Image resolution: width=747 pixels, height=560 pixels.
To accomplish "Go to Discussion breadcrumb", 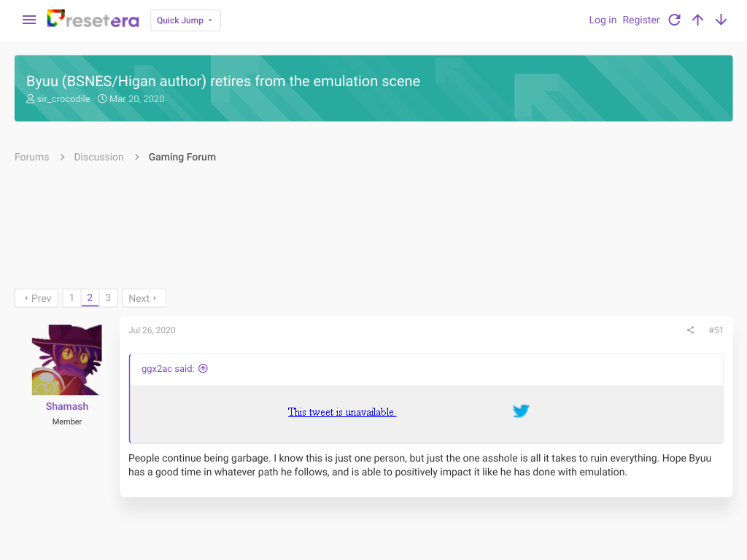I will [98, 157].
